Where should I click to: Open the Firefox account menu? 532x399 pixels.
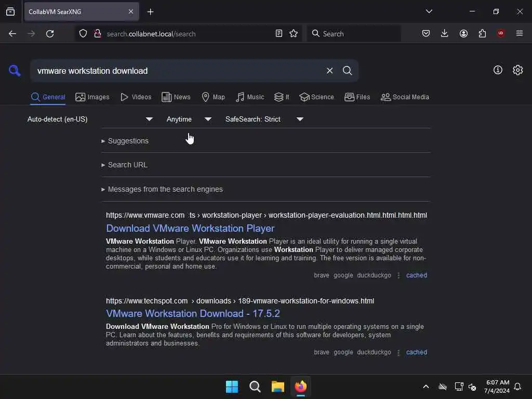[x=463, y=33]
